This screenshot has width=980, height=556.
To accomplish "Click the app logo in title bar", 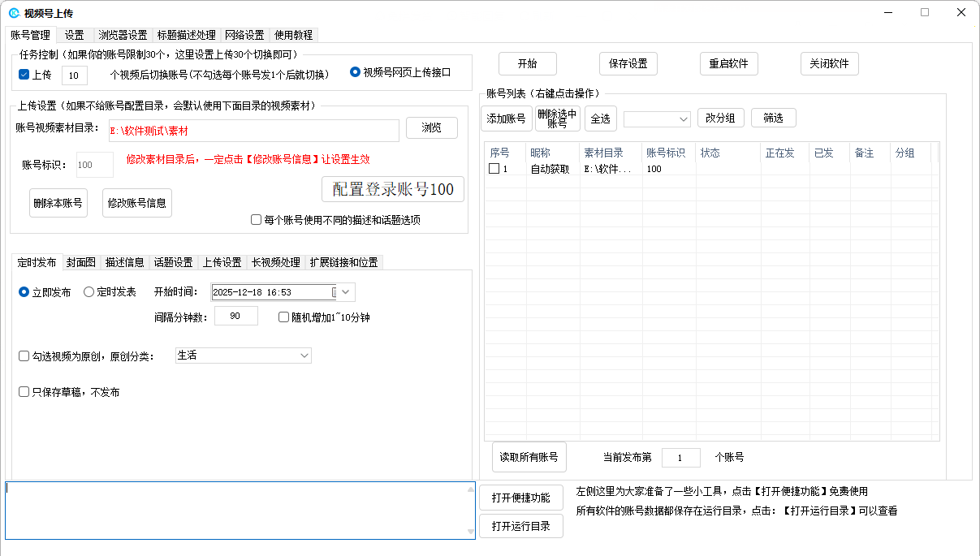I will (14, 12).
